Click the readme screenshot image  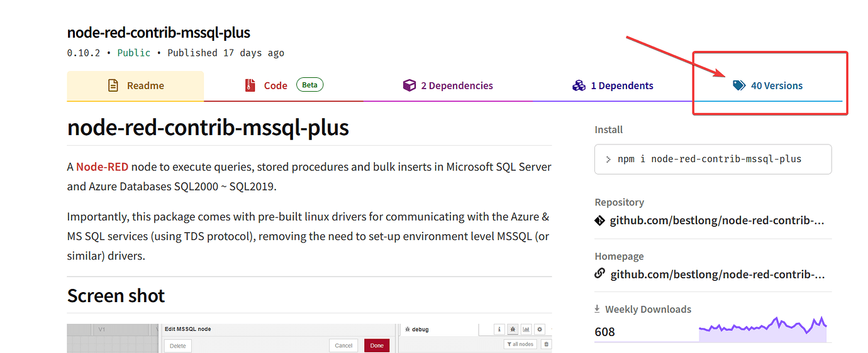click(x=309, y=338)
